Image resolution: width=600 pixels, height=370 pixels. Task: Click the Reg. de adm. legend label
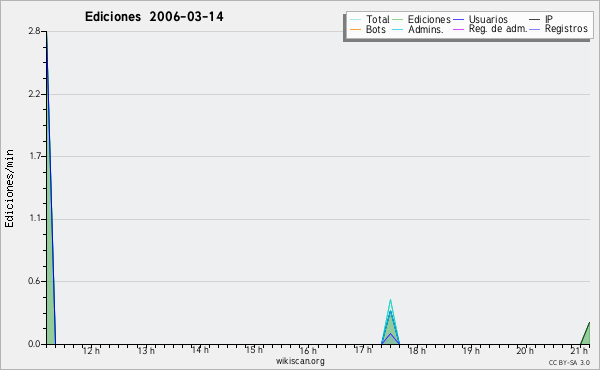pyautogui.click(x=498, y=29)
